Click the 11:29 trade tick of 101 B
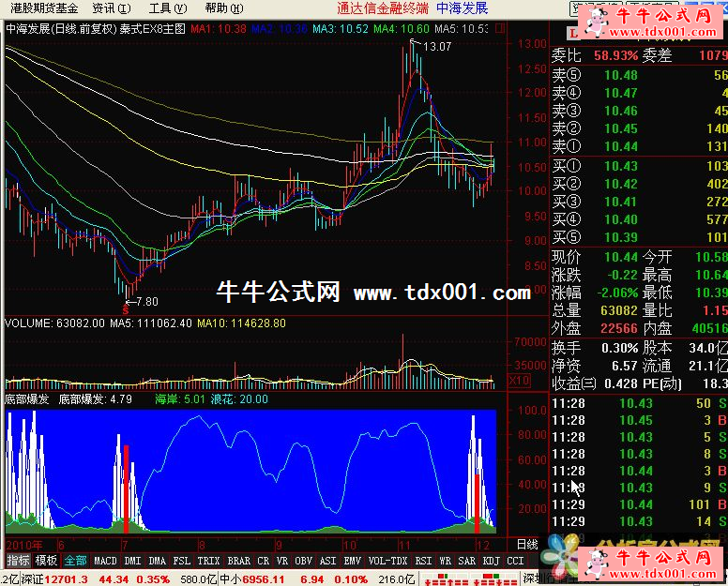This screenshot has width=728, height=586. point(639,504)
